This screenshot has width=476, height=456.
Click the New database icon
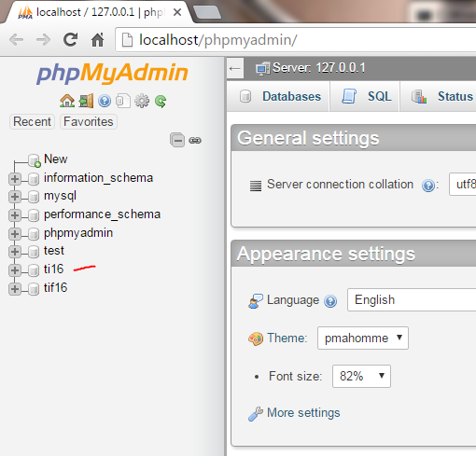coord(34,160)
